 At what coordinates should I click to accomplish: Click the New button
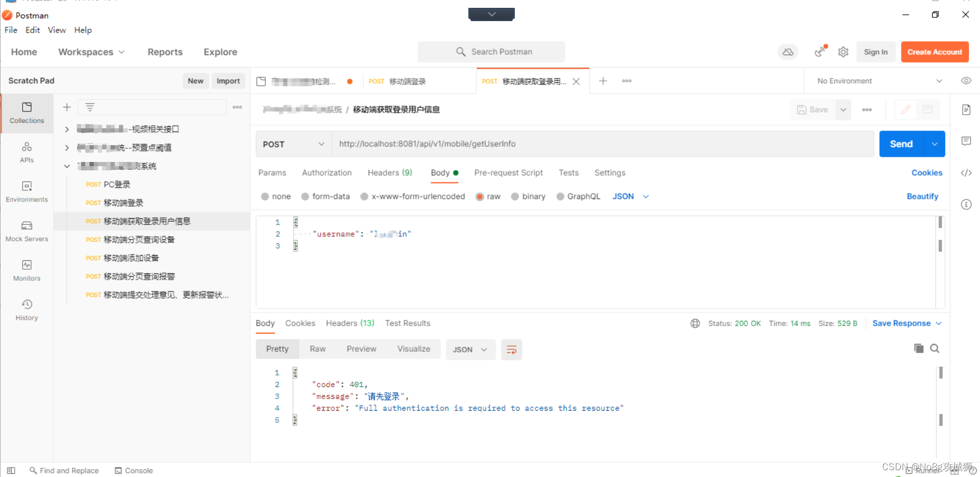coord(195,81)
